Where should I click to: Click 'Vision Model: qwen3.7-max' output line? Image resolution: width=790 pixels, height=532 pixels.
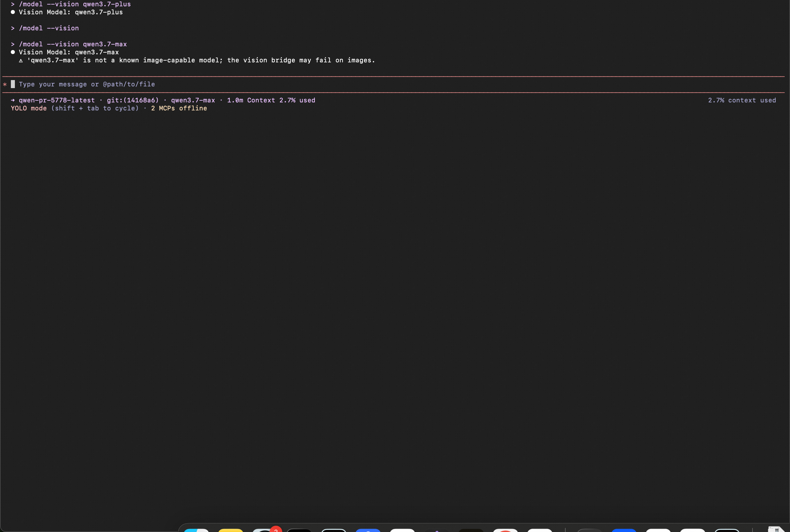pyautogui.click(x=69, y=52)
